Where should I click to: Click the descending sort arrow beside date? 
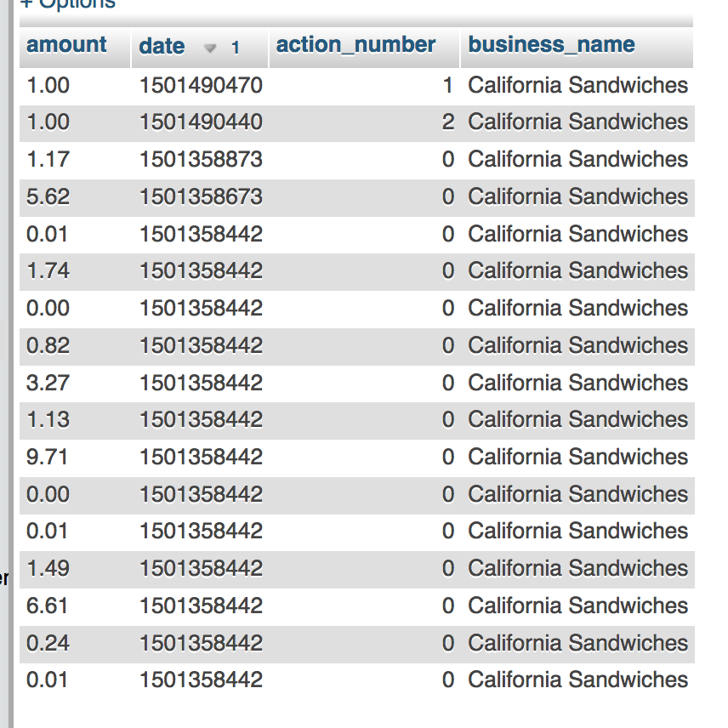tap(210, 48)
